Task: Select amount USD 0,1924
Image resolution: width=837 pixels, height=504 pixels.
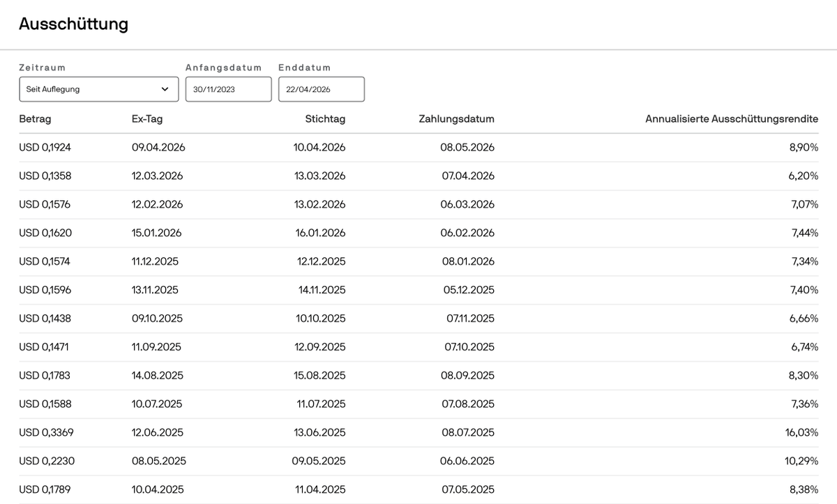Action: [45, 148]
